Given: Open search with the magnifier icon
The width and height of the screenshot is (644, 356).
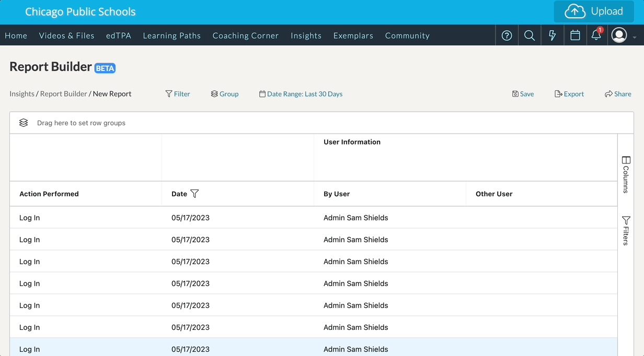Looking at the screenshot, I should [530, 35].
